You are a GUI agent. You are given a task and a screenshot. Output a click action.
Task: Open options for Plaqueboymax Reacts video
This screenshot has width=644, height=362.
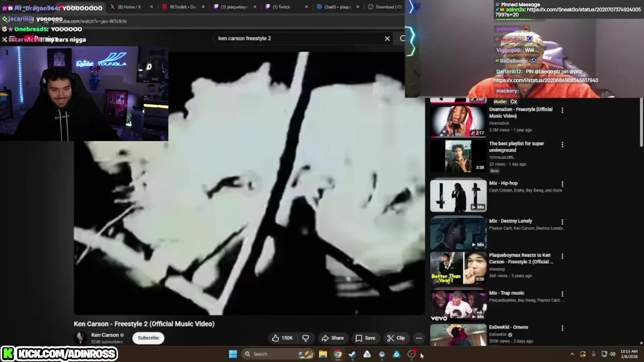point(562,256)
